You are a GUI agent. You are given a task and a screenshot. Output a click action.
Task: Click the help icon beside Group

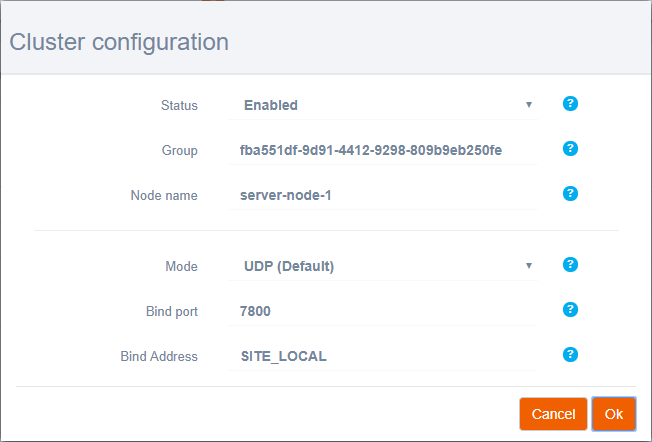570,149
